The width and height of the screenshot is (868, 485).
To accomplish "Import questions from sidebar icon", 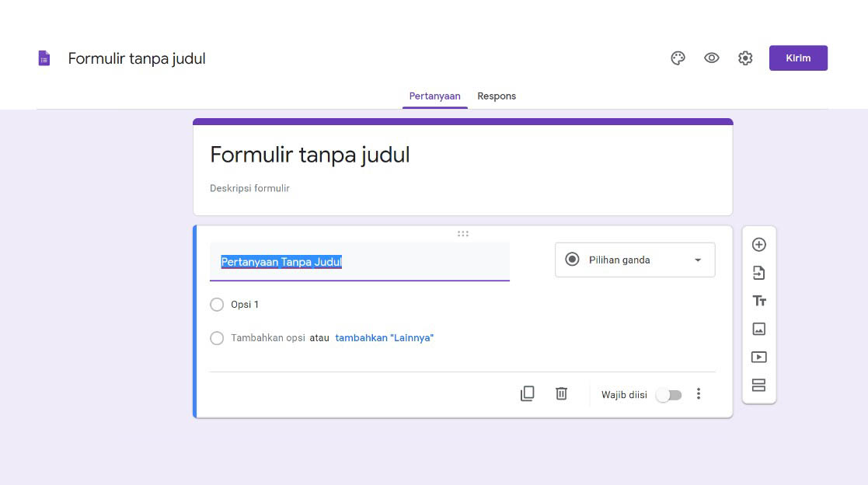I will (x=759, y=273).
